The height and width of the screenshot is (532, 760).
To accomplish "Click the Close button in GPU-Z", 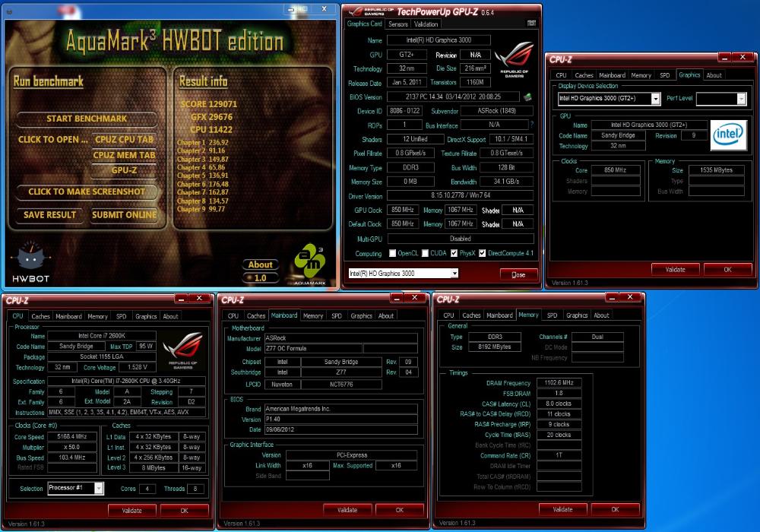I will click(x=518, y=274).
